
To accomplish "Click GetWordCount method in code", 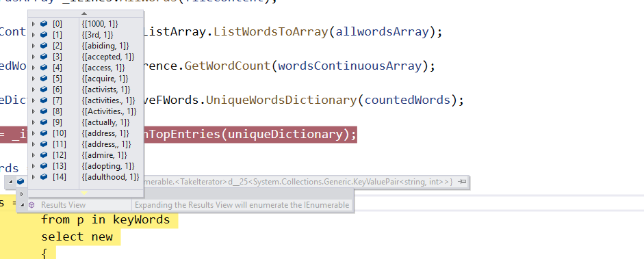I will (x=227, y=66).
